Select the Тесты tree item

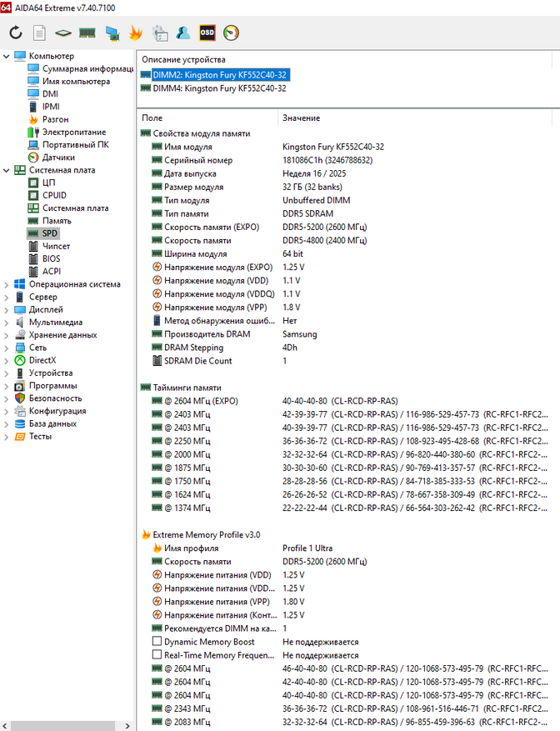coord(33,437)
